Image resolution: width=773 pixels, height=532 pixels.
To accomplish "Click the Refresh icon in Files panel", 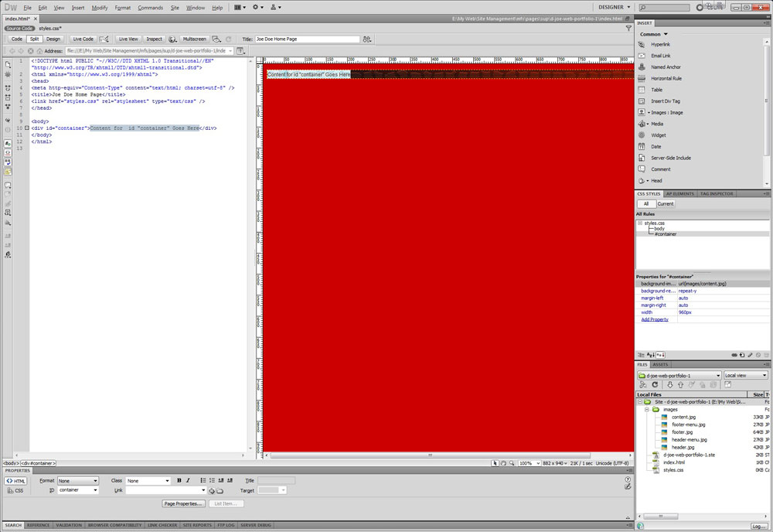I will (x=655, y=384).
